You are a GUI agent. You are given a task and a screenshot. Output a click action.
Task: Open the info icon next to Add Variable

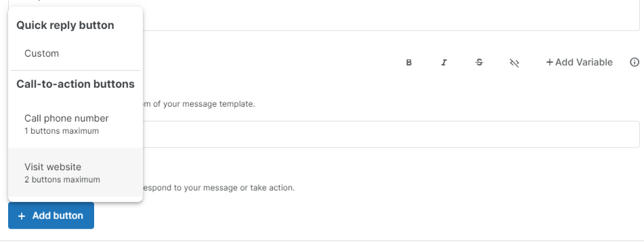635,62
